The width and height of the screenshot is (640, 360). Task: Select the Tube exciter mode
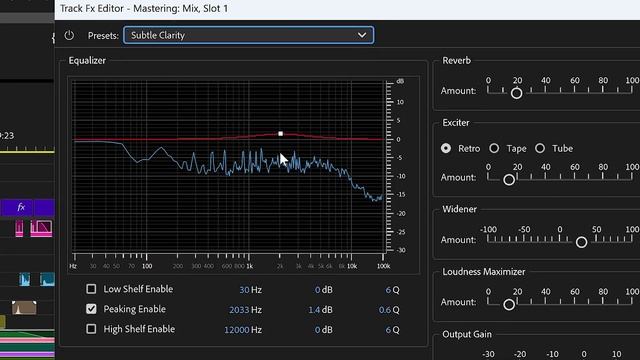click(x=540, y=148)
